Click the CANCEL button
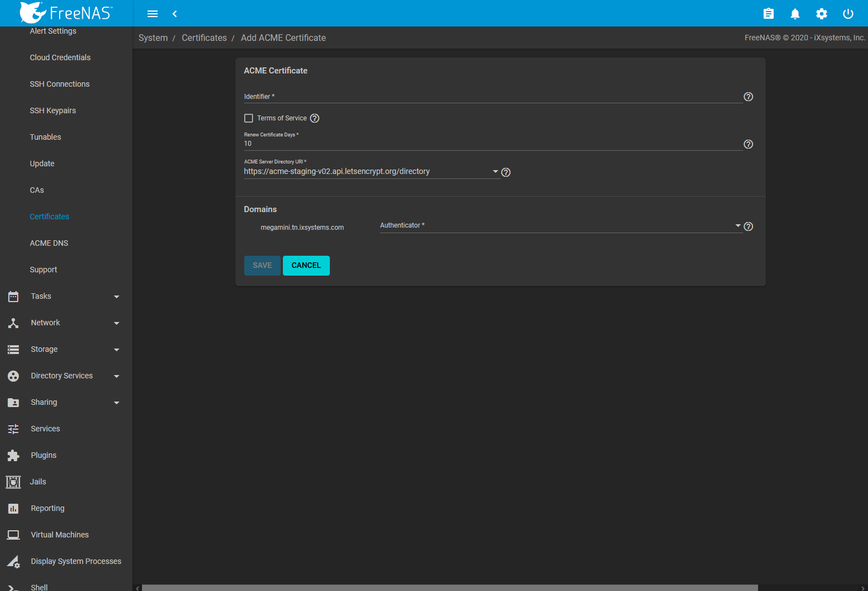868x591 pixels. 306,266
